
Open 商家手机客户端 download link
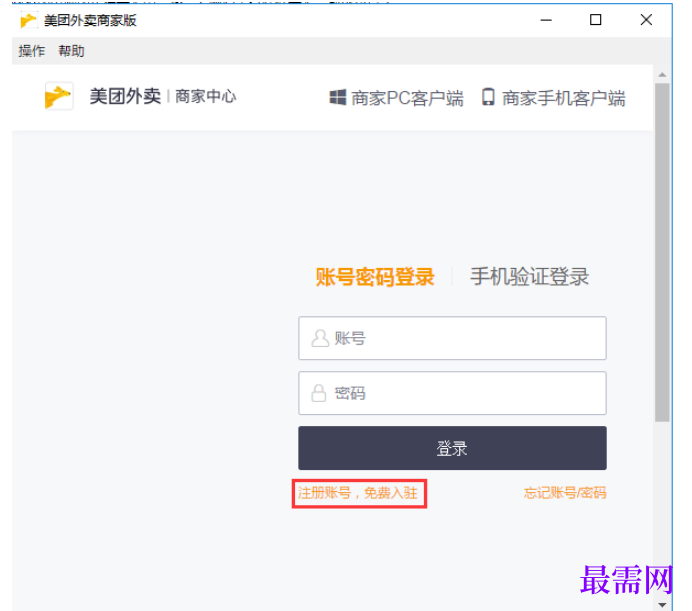click(x=553, y=98)
